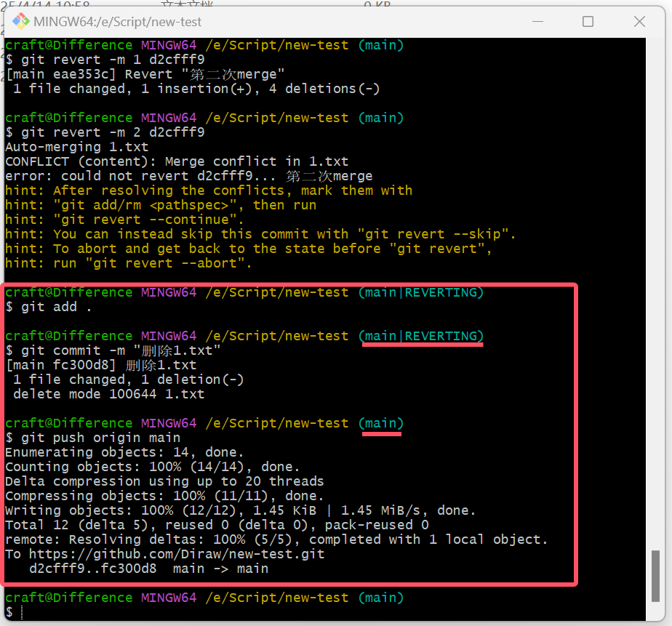Click hint line 'run "git revert --abort"'
Viewport: 672px width, 626px height.
pyautogui.click(x=129, y=263)
